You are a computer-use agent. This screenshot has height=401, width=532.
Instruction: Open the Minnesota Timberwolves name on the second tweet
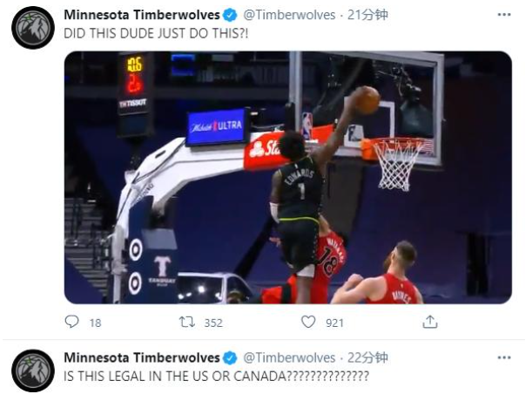point(142,357)
